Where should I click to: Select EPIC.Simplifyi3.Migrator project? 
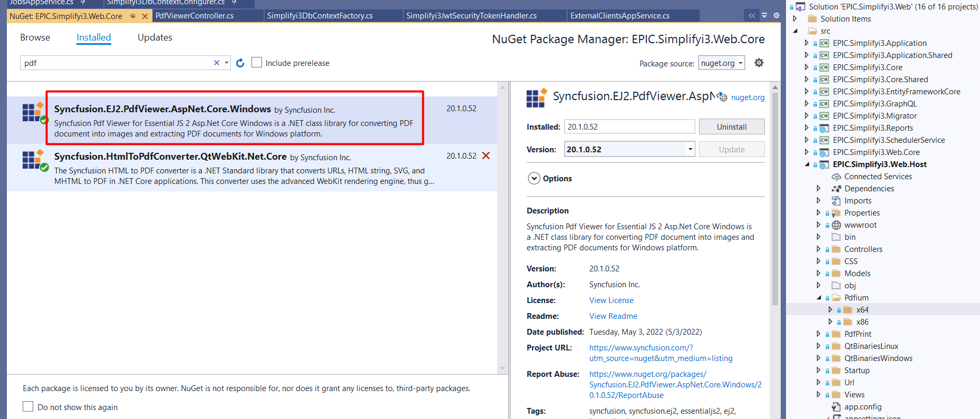coord(875,116)
